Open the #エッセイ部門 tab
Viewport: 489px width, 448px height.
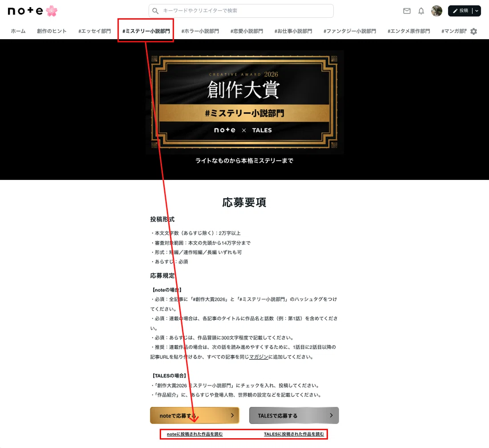pyautogui.click(x=94, y=31)
